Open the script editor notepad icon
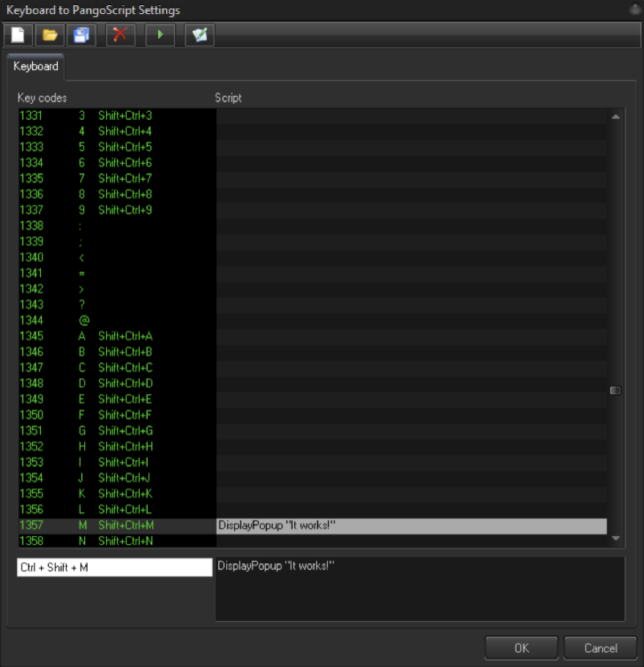Image resolution: width=644 pixels, height=667 pixels. 199,35
